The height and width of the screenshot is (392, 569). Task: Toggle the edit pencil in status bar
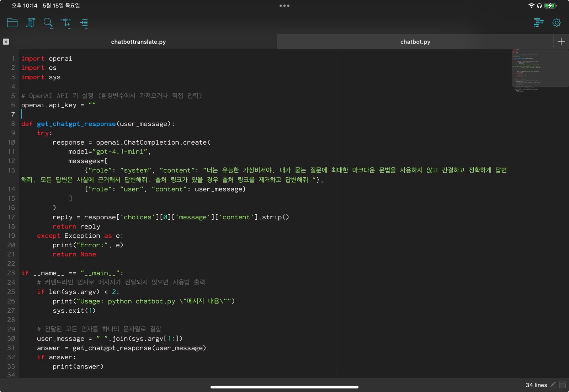click(553, 385)
